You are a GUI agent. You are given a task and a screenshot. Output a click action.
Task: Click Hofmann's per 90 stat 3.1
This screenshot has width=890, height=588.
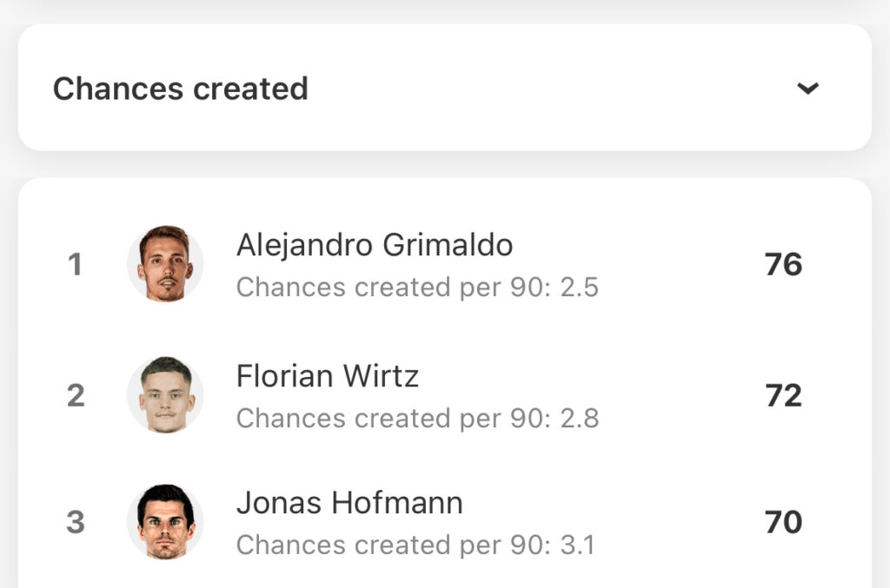577,545
